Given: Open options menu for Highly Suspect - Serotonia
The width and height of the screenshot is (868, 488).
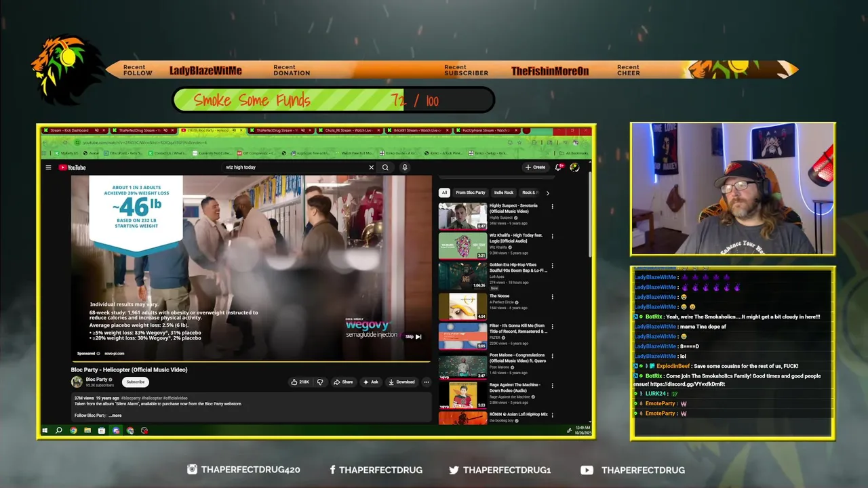Looking at the screenshot, I should pos(552,207).
